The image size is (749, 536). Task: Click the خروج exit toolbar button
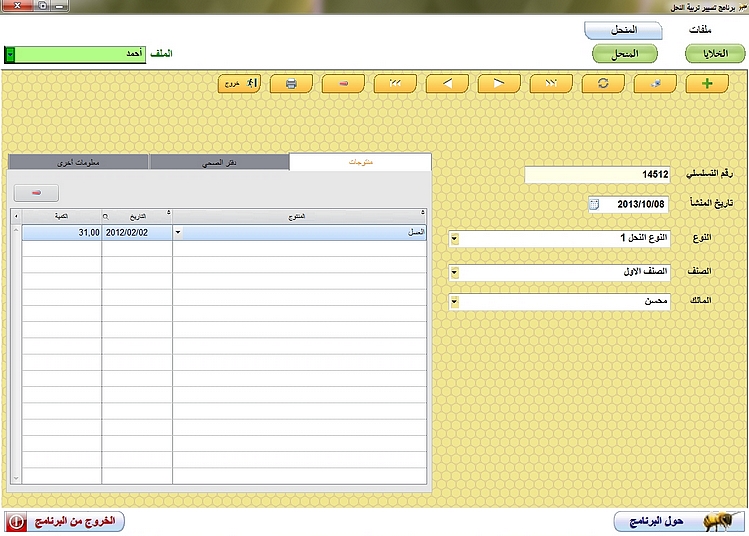click(239, 84)
